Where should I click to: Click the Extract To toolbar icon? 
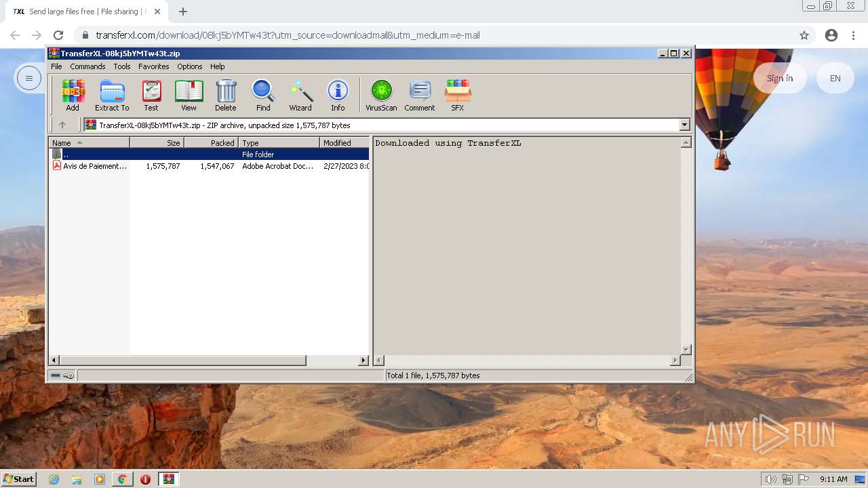click(112, 95)
